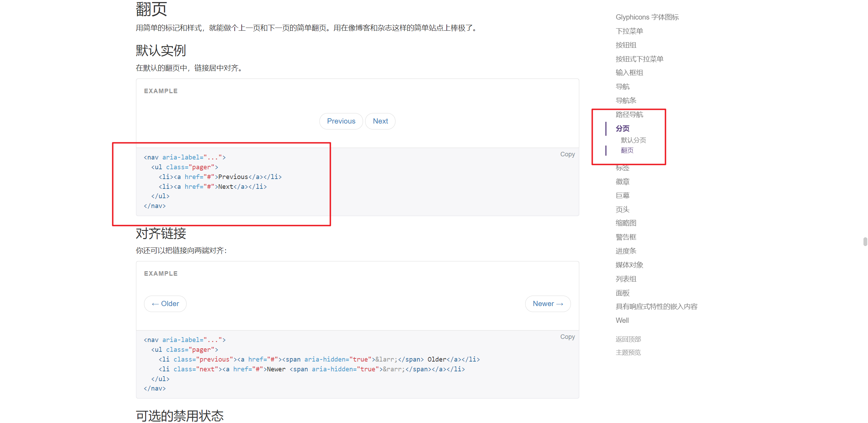Jump to 输入框组 section
The image size is (868, 423).
point(629,73)
